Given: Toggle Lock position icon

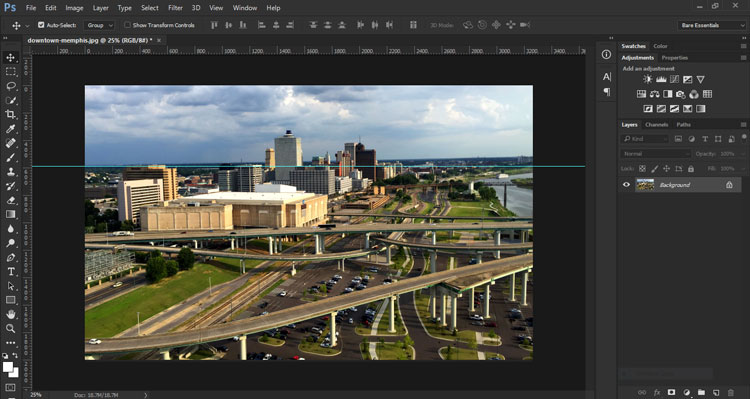Looking at the screenshot, I should 667,169.
